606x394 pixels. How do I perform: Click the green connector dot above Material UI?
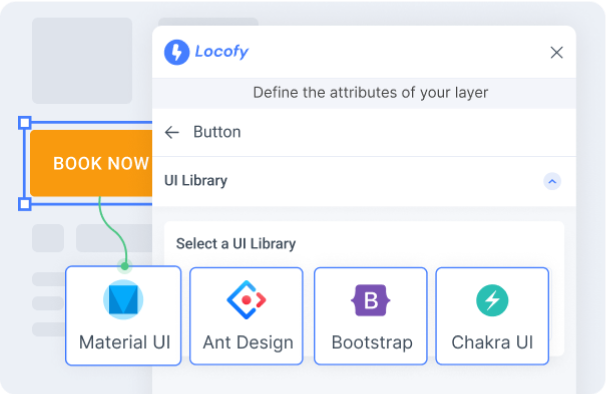(124, 266)
